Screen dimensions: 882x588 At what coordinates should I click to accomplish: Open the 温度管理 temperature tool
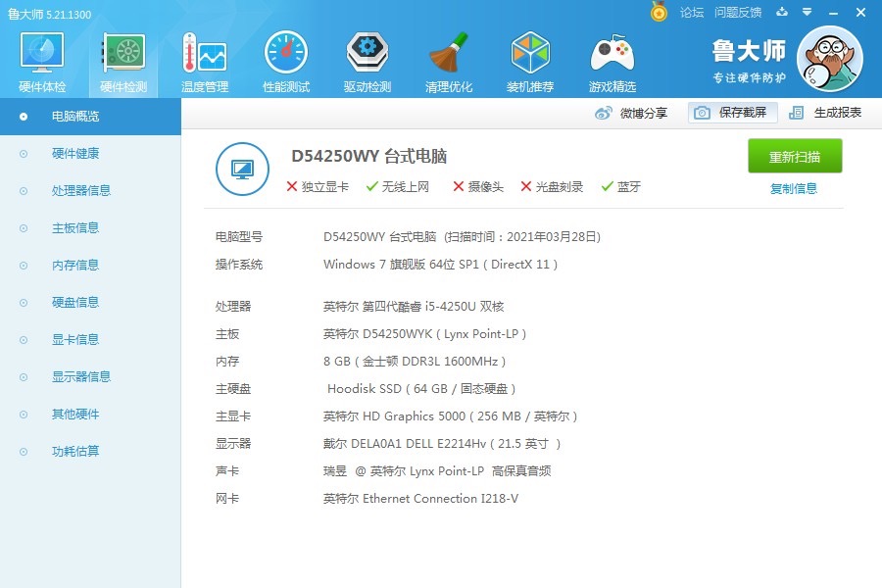click(203, 59)
